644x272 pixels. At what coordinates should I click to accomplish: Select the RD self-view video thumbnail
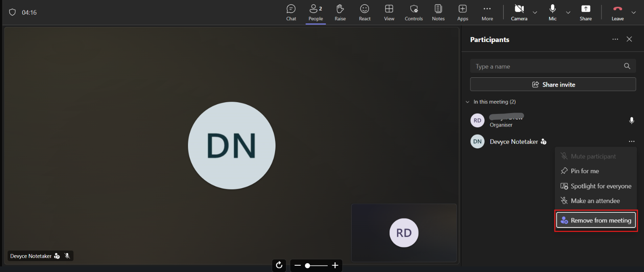coord(404,233)
